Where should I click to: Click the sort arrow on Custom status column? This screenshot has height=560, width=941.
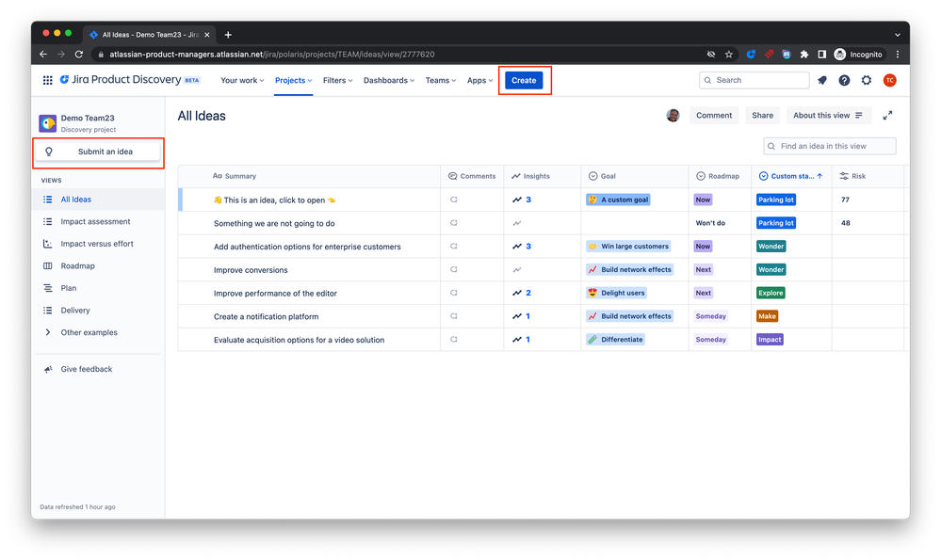click(819, 176)
